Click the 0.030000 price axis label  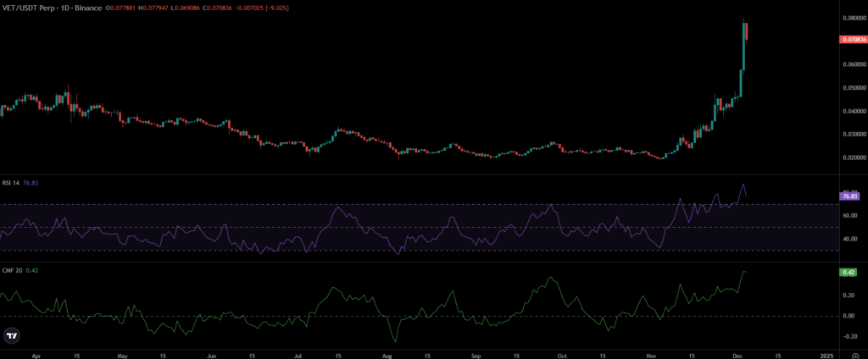pyautogui.click(x=854, y=134)
